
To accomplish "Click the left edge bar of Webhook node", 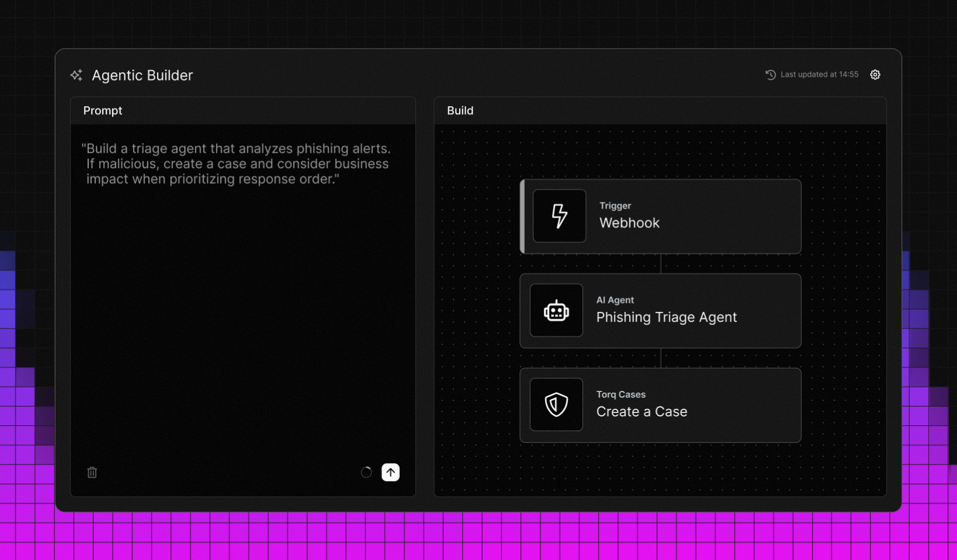I will tap(522, 216).
